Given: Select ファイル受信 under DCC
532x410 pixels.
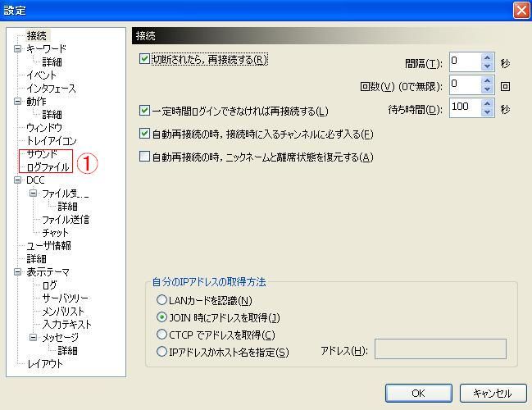Looking at the screenshot, I should point(65,194).
